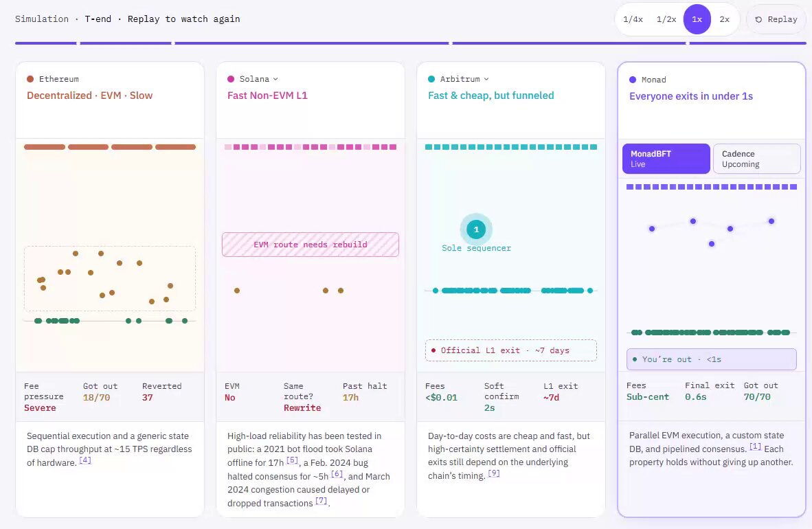Switch to the Cadence Upcoming tab

click(x=756, y=159)
